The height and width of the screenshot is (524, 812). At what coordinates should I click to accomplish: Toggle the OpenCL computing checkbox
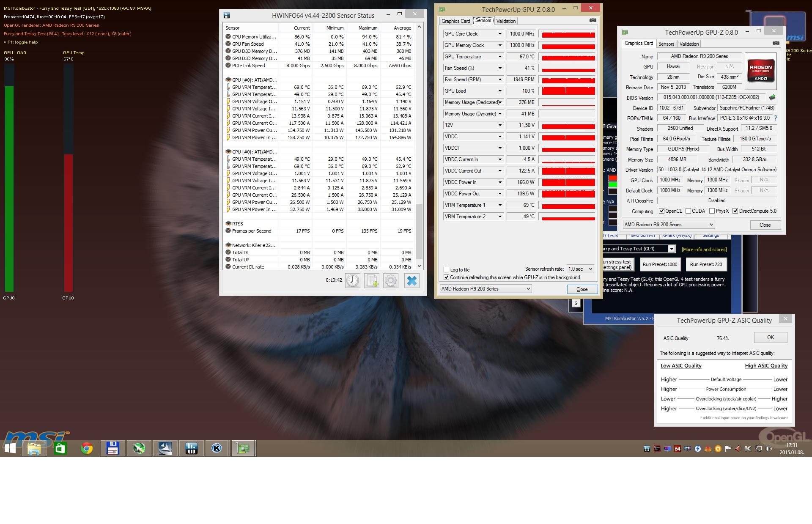pyautogui.click(x=661, y=211)
